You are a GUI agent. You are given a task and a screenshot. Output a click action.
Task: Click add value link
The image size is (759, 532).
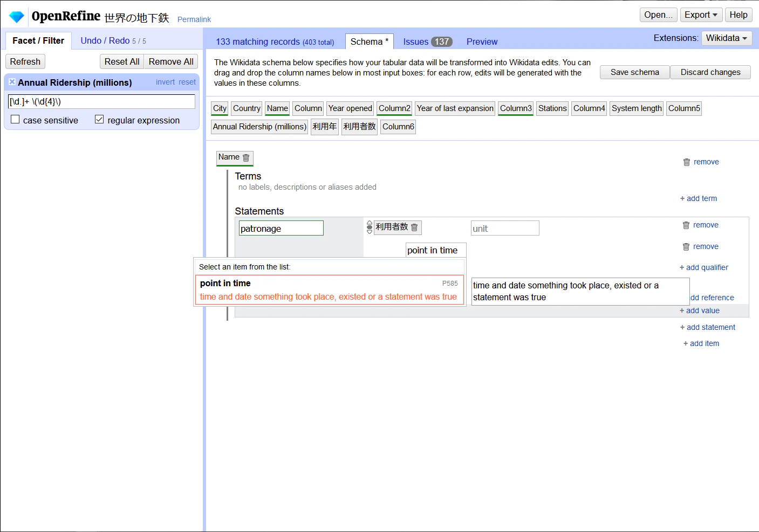click(700, 310)
